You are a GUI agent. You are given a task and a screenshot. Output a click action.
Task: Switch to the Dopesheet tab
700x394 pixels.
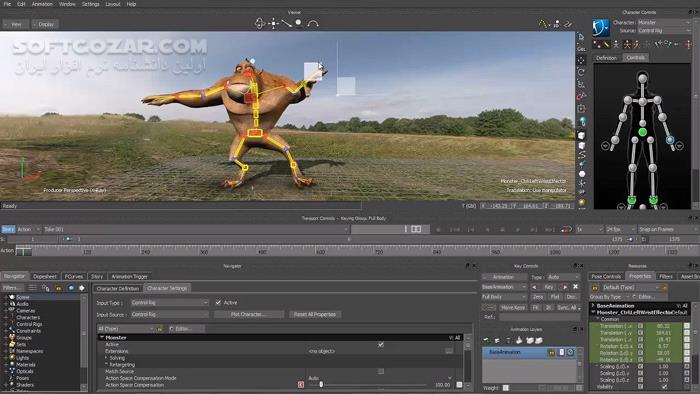(x=45, y=276)
